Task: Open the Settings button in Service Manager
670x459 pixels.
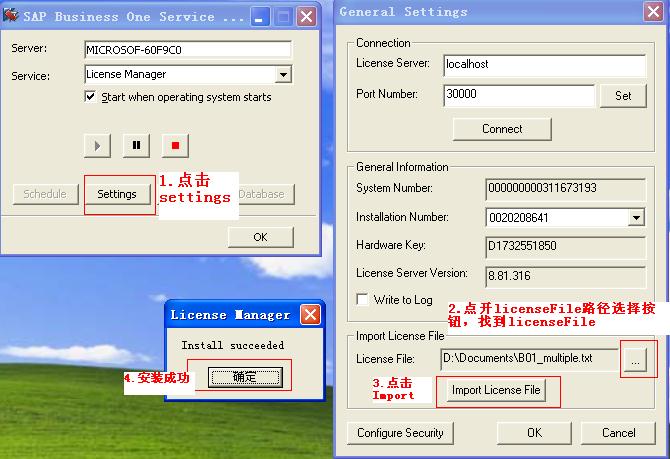Action: pyautogui.click(x=117, y=194)
